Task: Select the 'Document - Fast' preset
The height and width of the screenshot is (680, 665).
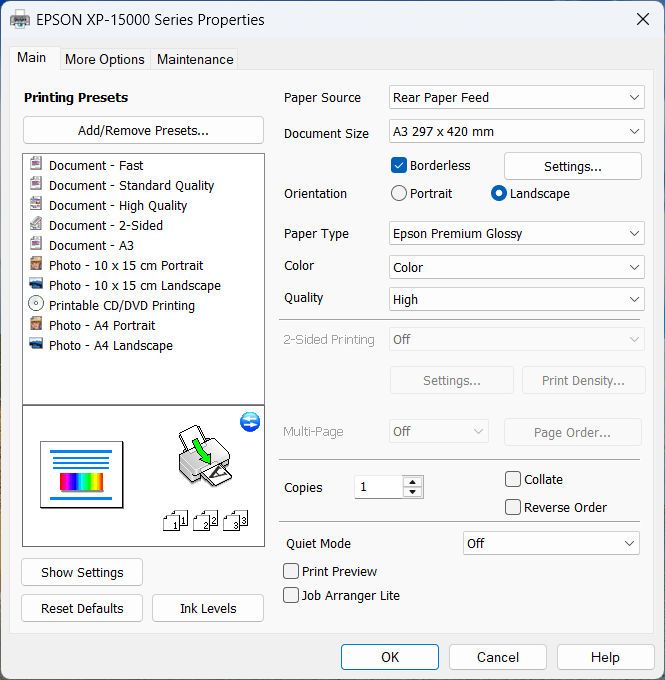Action: pyautogui.click(x=96, y=165)
